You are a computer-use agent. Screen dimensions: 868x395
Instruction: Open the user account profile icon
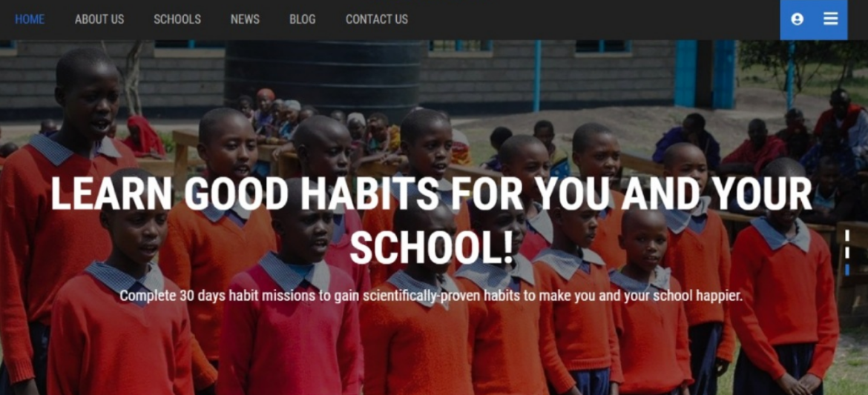[797, 19]
